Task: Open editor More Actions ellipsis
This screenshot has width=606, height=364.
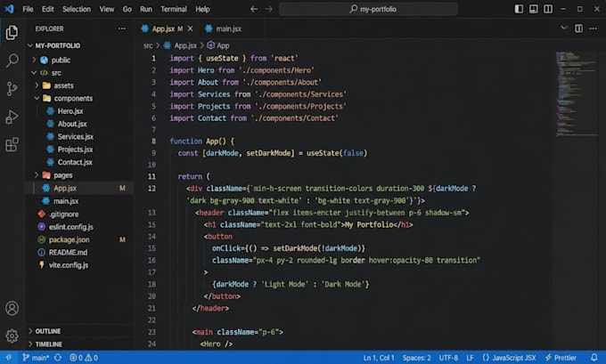Action: click(x=594, y=28)
